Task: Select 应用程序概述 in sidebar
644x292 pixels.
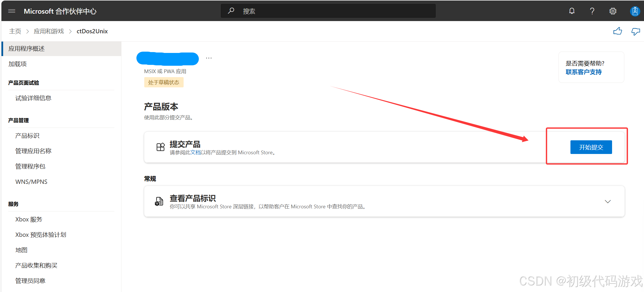Action: pos(61,49)
